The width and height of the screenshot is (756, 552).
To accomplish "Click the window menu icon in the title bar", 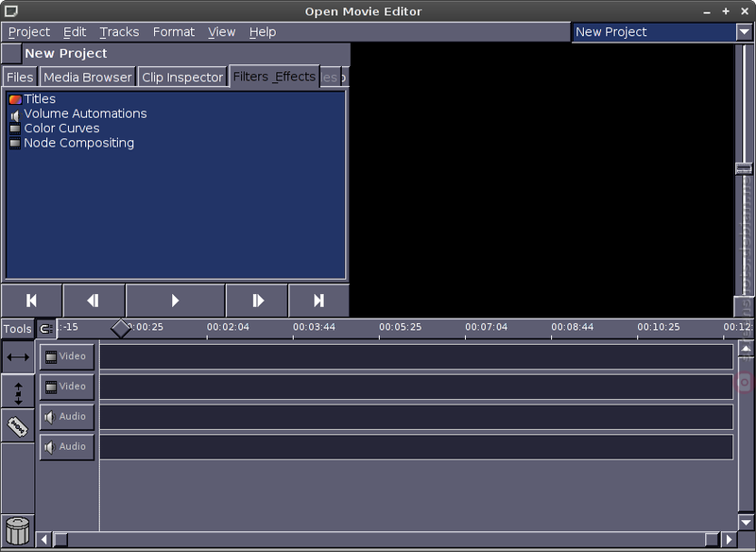I will (x=10, y=10).
